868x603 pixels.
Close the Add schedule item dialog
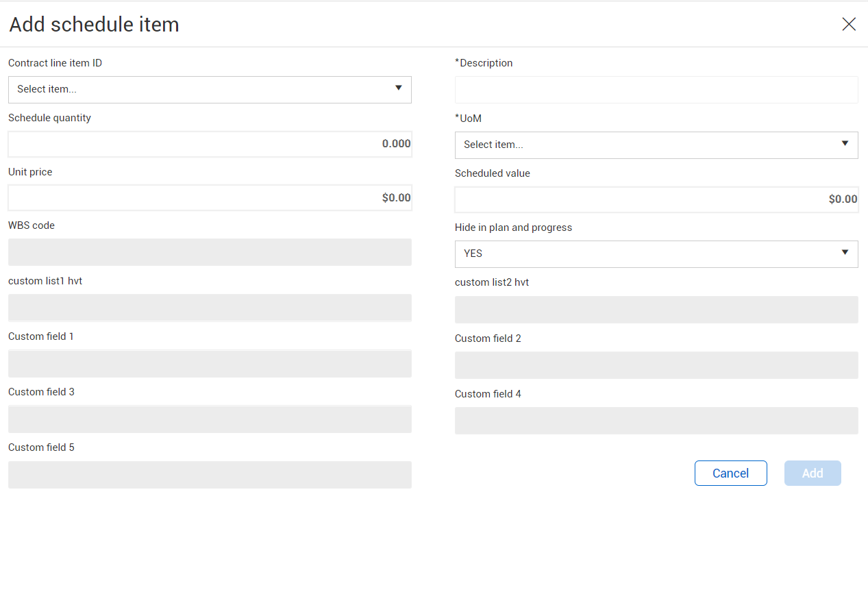[x=849, y=25]
